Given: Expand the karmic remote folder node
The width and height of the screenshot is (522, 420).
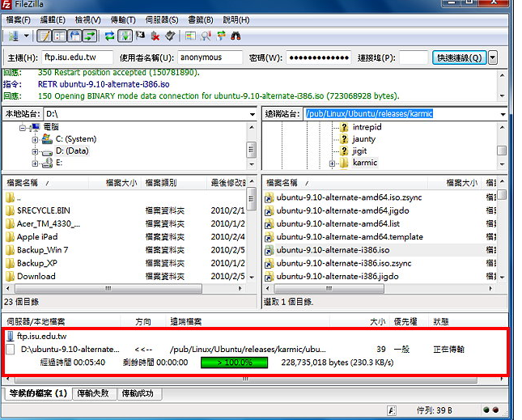Looking at the screenshot, I should [x=332, y=163].
